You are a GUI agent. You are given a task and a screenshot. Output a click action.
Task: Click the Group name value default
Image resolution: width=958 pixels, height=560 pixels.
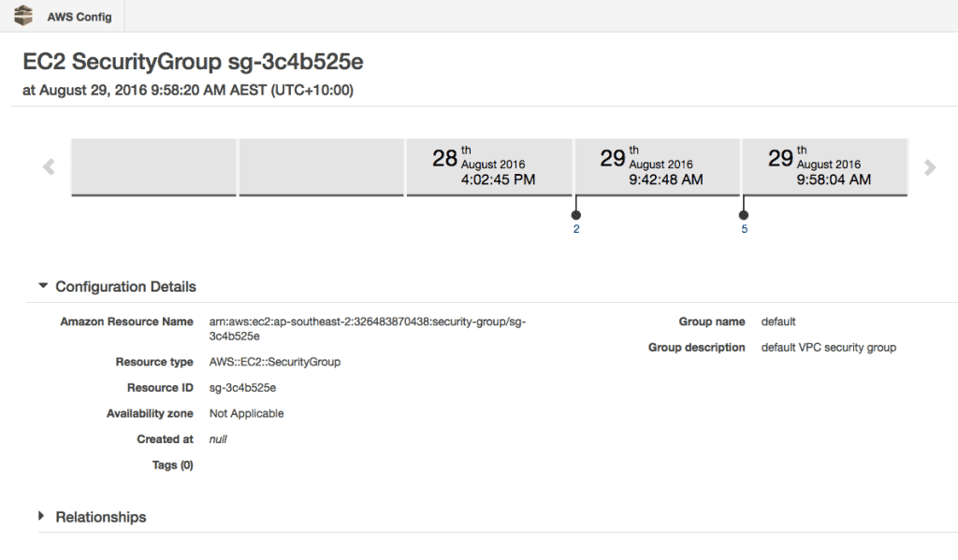778,321
